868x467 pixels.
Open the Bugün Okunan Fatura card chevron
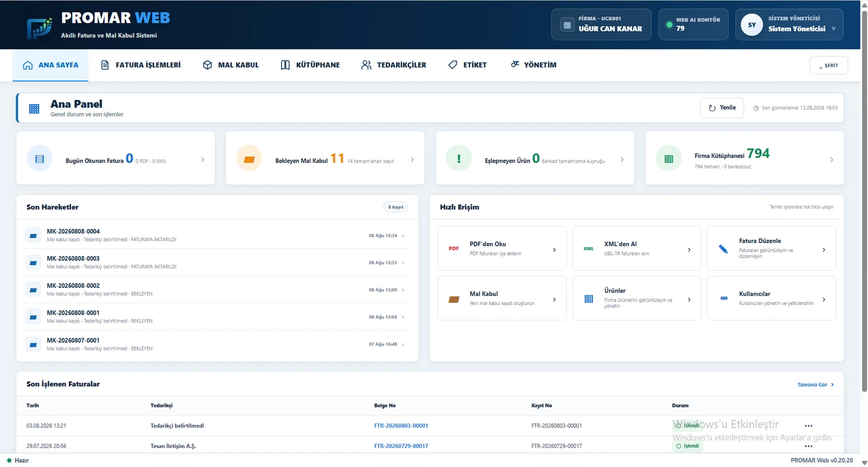pos(202,159)
